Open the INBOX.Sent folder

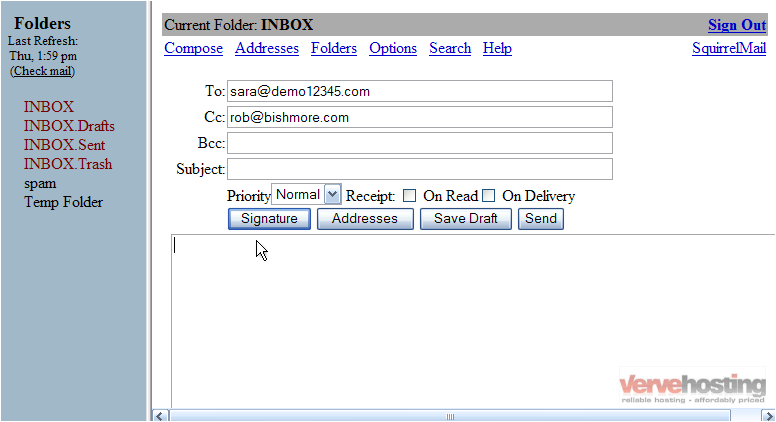point(64,145)
